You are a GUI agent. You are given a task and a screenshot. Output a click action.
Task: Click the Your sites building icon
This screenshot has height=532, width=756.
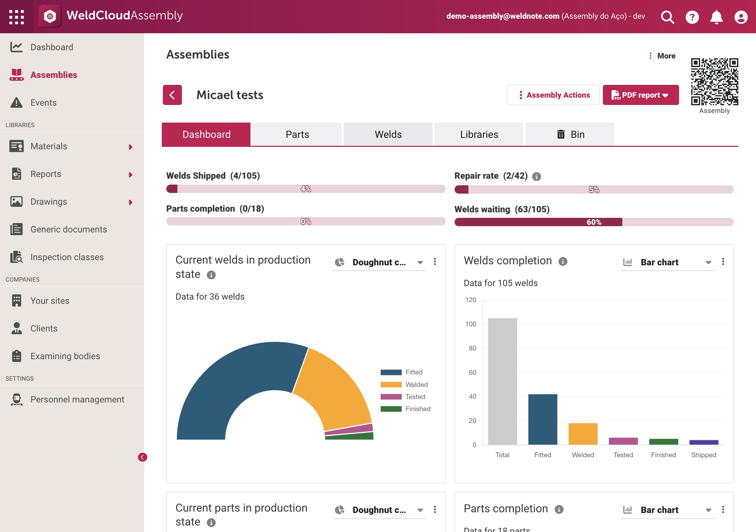coord(16,301)
